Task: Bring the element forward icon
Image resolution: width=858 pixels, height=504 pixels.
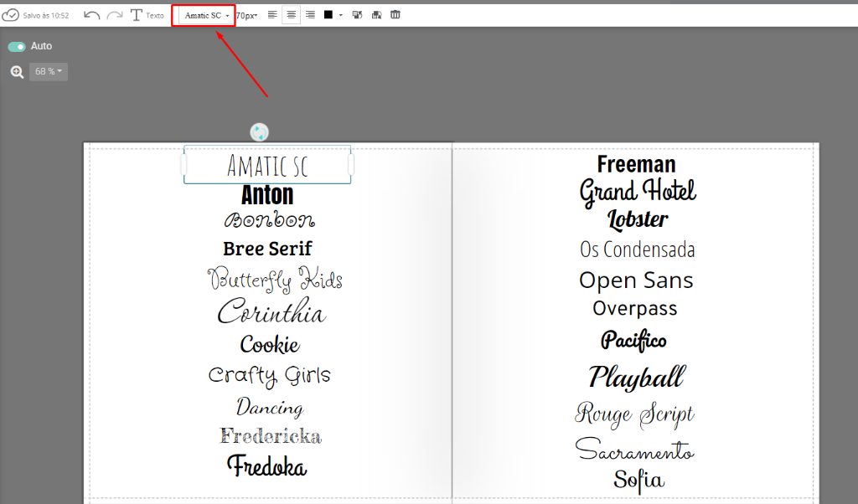Action: pos(357,15)
